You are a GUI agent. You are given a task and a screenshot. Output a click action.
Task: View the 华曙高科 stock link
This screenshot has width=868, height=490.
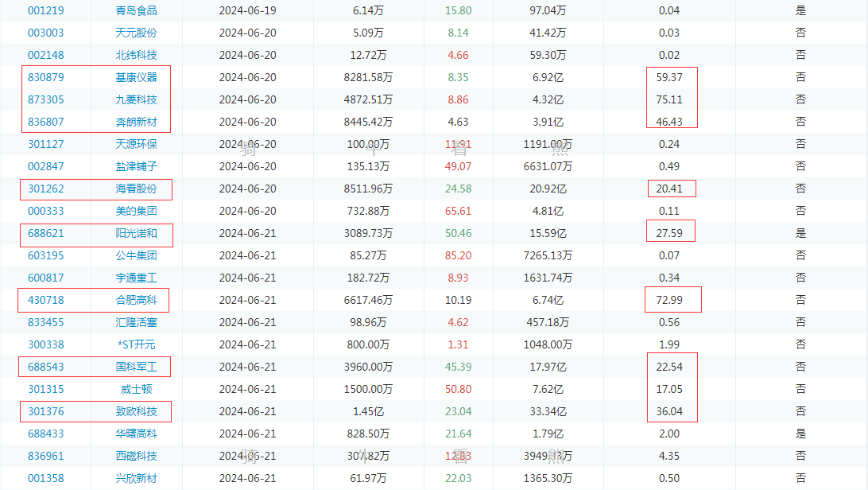(x=136, y=434)
